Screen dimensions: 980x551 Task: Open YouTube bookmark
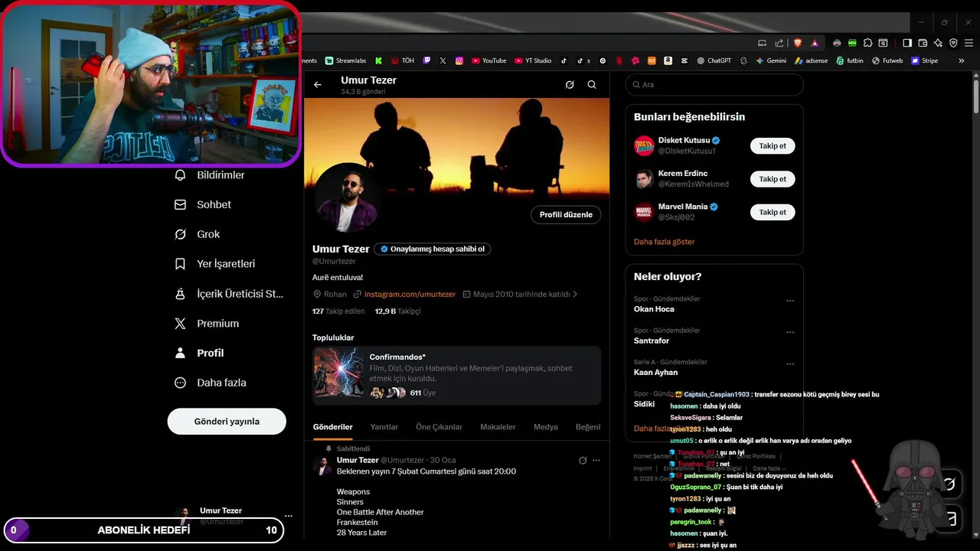pyautogui.click(x=488, y=60)
